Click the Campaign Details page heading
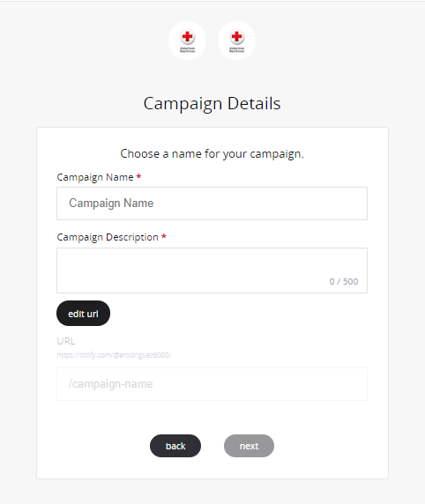 [x=212, y=104]
